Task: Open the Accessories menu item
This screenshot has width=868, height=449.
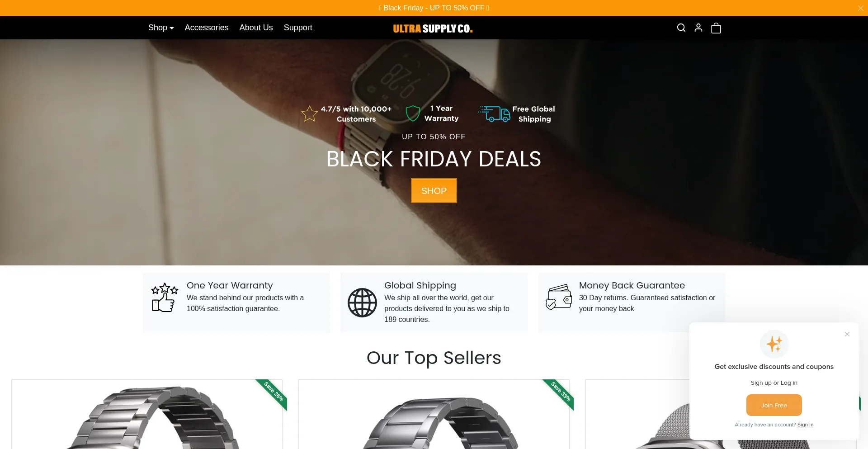Action: pos(207,28)
